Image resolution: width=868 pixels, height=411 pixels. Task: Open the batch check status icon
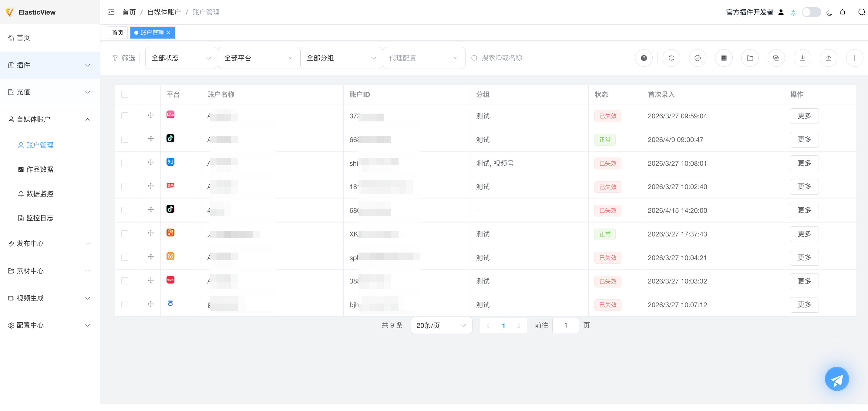[698, 58]
